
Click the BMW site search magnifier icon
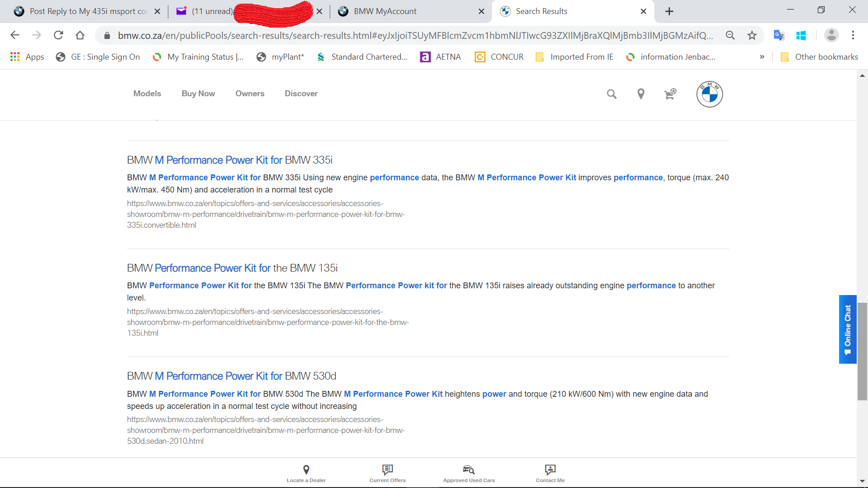(611, 94)
